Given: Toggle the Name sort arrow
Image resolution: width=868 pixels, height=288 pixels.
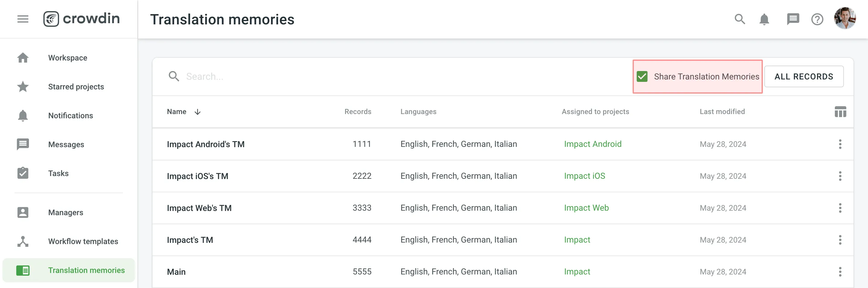Looking at the screenshot, I should click(197, 112).
